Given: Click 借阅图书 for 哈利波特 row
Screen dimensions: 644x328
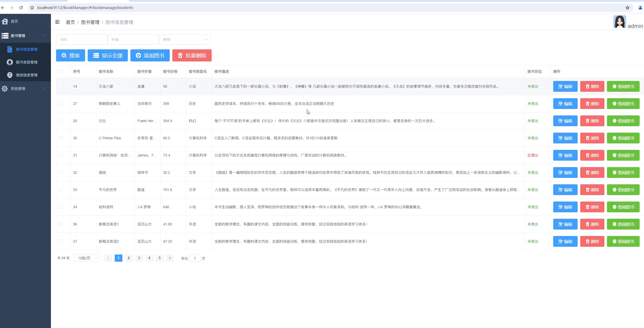Looking at the screenshot, I should 623,207.
